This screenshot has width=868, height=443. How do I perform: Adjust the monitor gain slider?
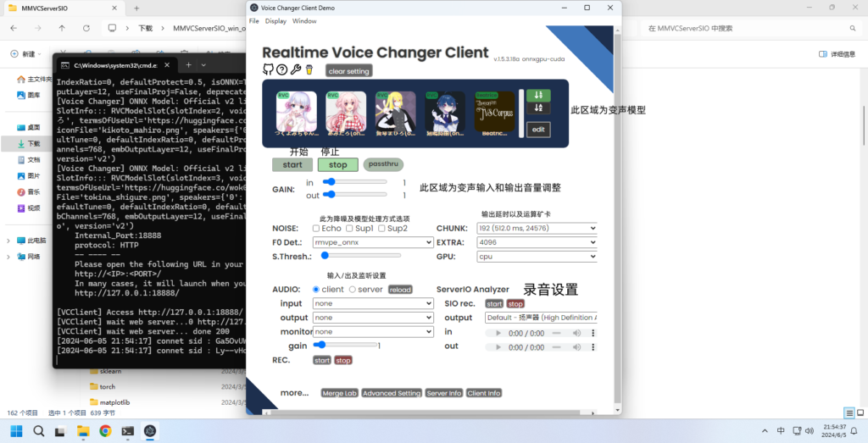point(346,345)
